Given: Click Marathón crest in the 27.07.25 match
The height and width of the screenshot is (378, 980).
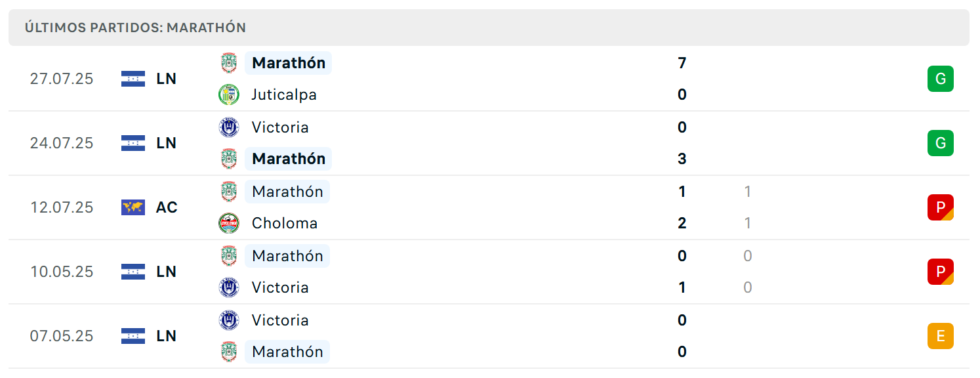Looking at the screenshot, I should tap(229, 63).
